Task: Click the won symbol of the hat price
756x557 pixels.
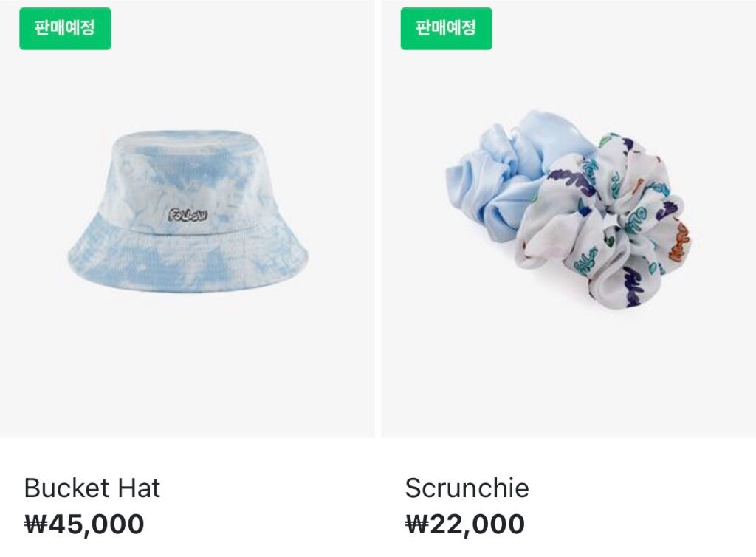Action: [35, 524]
